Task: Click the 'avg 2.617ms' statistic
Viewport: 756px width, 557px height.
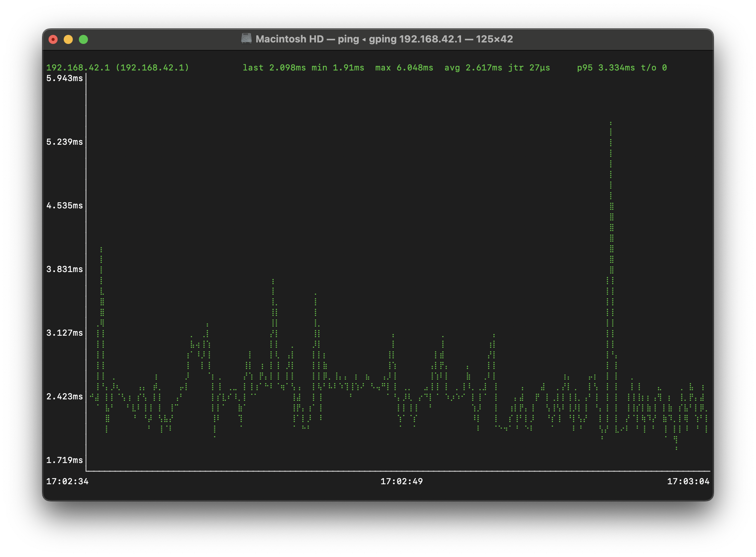Action: [x=473, y=67]
